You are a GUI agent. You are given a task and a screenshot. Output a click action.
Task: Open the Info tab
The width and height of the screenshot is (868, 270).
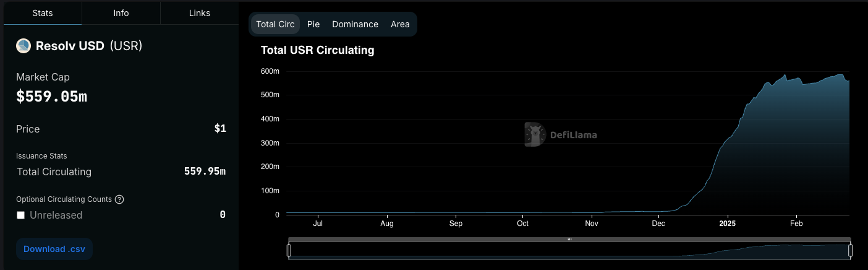121,12
